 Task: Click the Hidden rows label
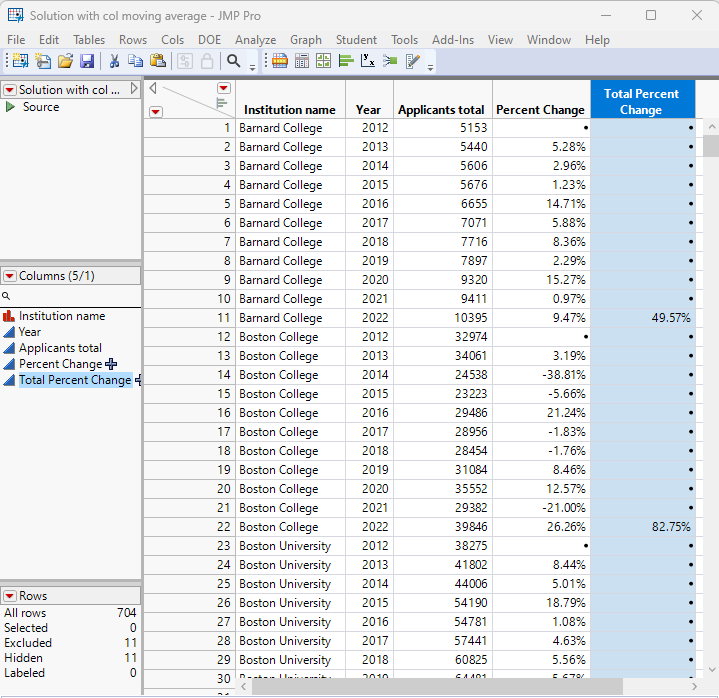coord(23,658)
